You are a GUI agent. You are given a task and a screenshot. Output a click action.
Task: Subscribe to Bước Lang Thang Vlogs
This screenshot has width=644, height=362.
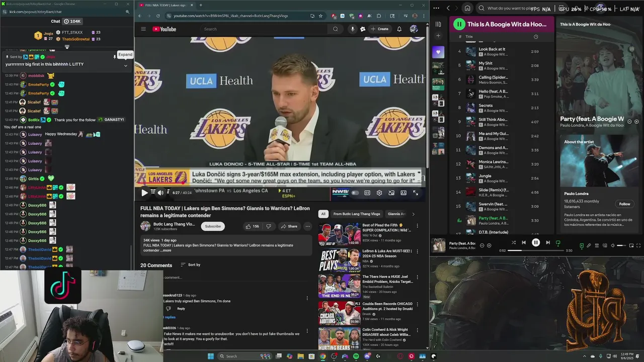tap(213, 226)
